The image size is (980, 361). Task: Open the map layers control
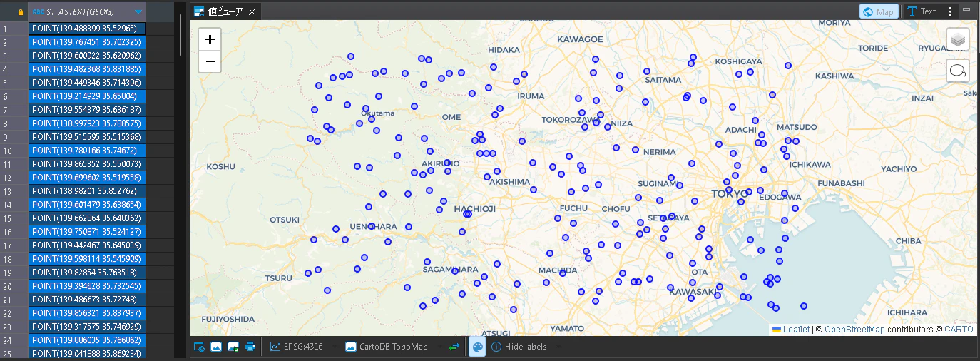(x=958, y=40)
